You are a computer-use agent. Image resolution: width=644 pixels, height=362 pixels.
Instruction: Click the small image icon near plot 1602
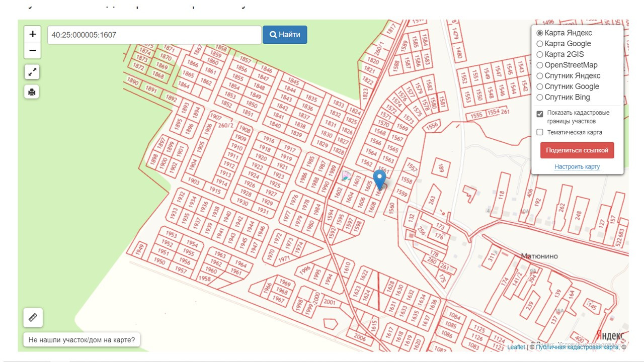pyautogui.click(x=346, y=176)
